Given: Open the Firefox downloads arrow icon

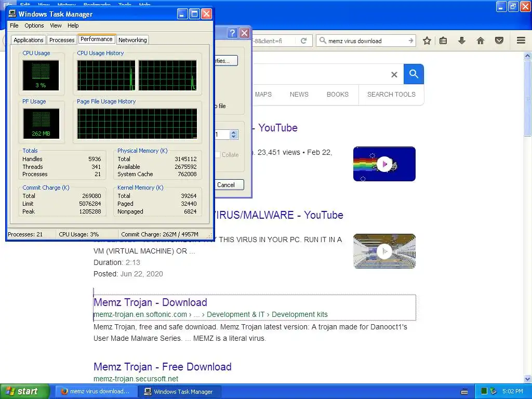Looking at the screenshot, I should (x=462, y=41).
